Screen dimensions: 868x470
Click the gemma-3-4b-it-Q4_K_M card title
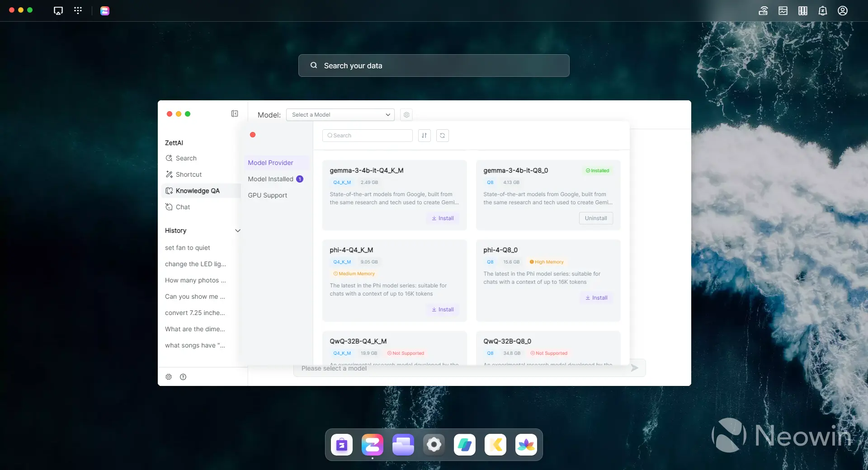[367, 170]
